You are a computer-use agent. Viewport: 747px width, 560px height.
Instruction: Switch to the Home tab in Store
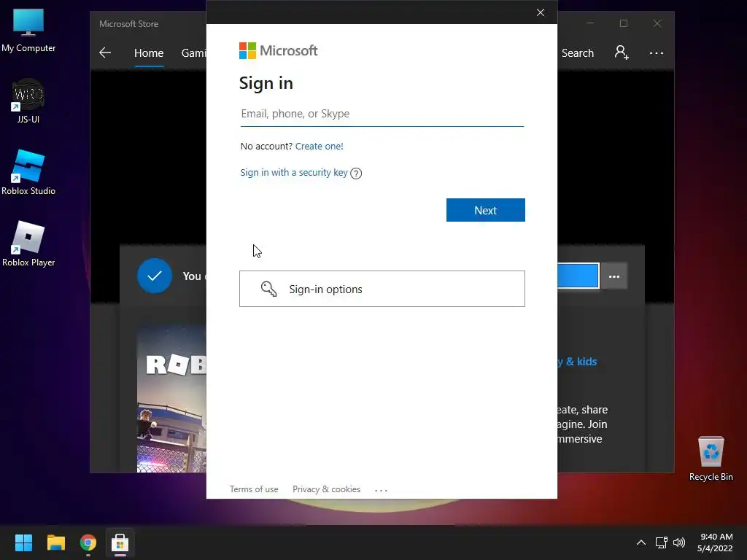tap(149, 52)
